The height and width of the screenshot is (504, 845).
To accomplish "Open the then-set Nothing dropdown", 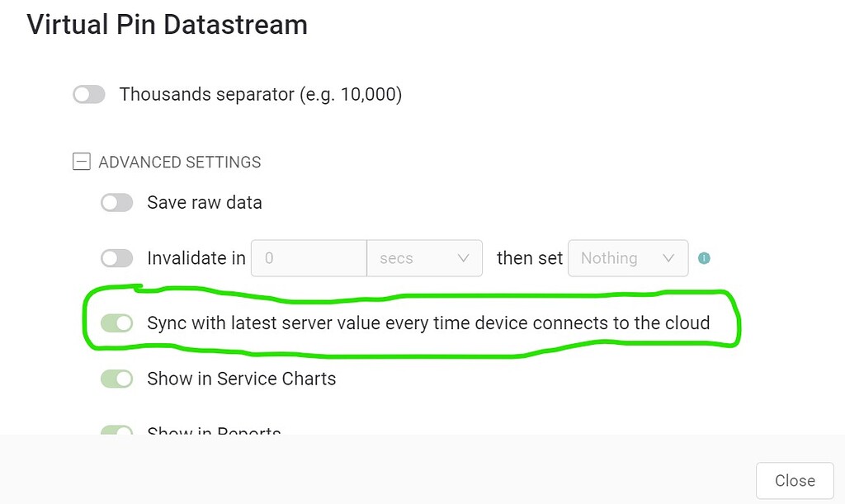I will [628, 258].
